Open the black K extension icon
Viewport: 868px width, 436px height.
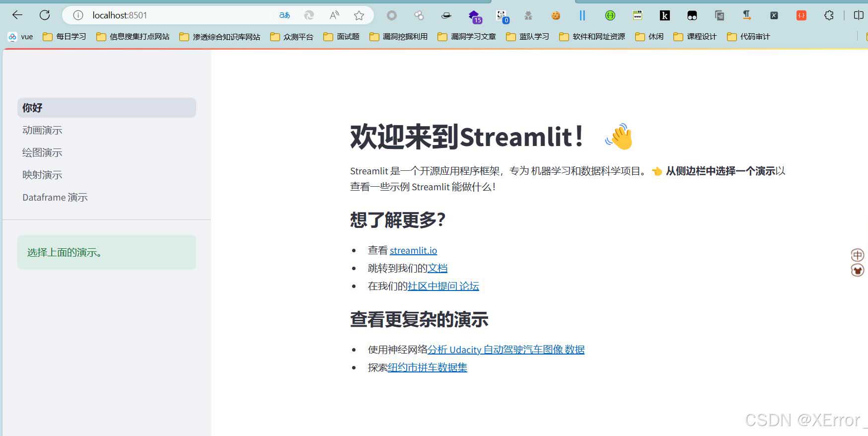664,15
